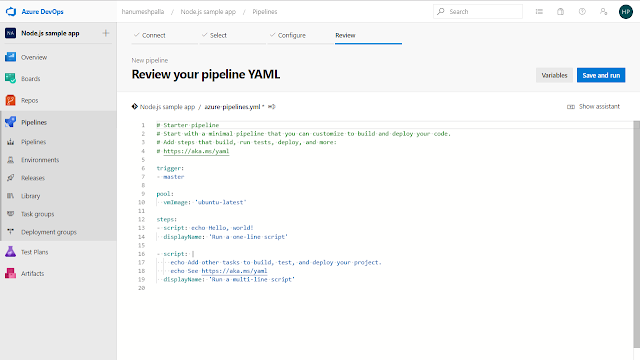The image size is (640, 360).
Task: Click the Save and run button
Action: (601, 75)
